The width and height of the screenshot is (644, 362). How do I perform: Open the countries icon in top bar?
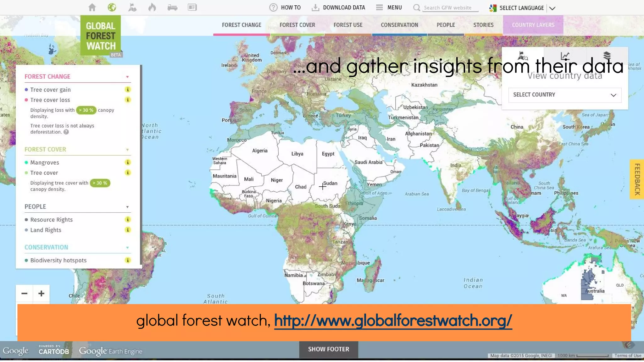click(x=132, y=7)
